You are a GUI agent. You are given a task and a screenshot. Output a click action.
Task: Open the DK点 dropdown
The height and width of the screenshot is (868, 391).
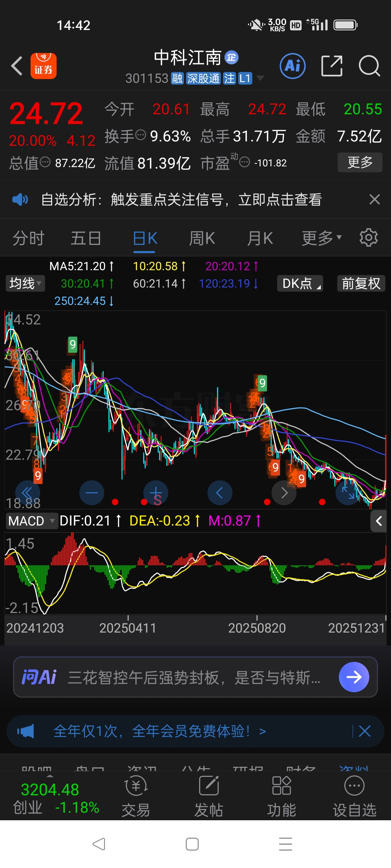pos(300,283)
